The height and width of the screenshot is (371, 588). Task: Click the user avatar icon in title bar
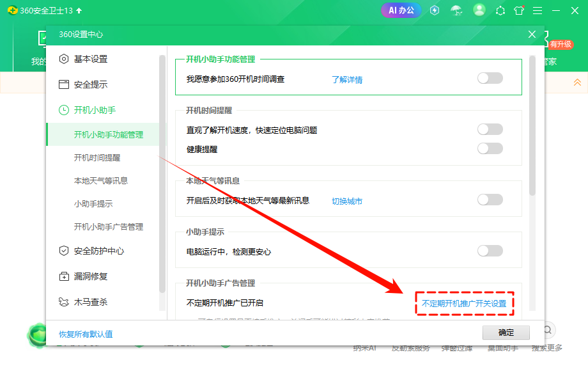click(479, 10)
